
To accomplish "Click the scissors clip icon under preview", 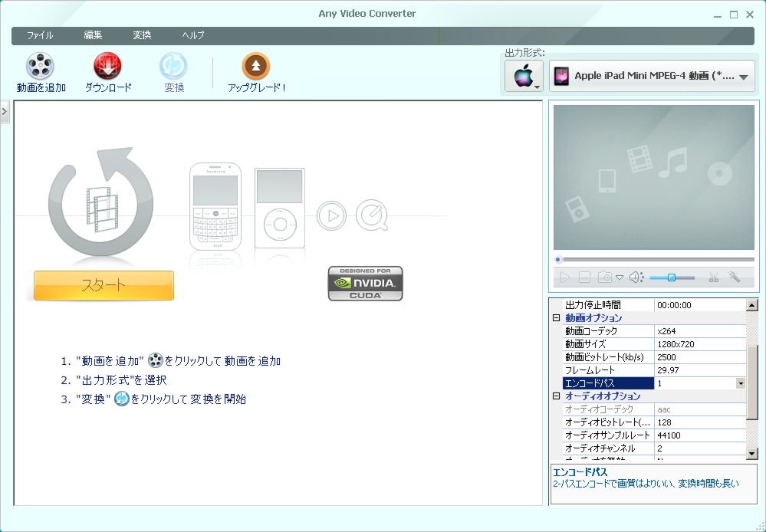I will pos(713,277).
